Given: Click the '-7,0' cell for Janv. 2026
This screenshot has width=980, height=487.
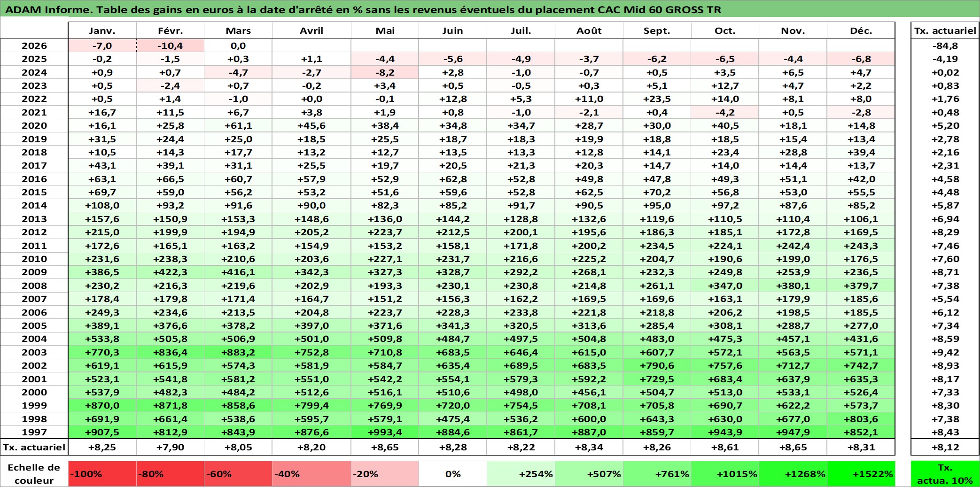Looking at the screenshot, I should (102, 46).
